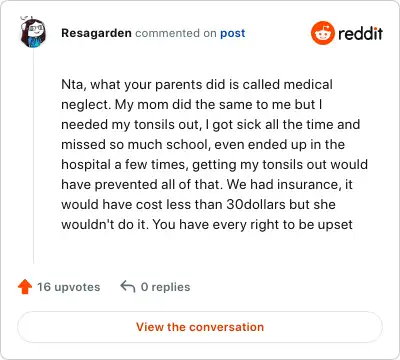Click the phrase "missed so much school"
The width and height of the screenshot is (400, 360).
[136, 145]
